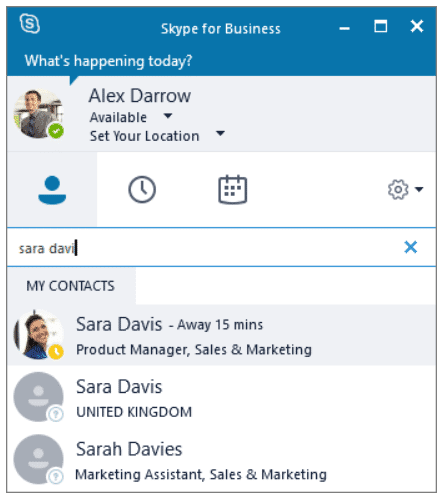Click the Skype logo in title bar
442x498 pixels.
[30, 24]
